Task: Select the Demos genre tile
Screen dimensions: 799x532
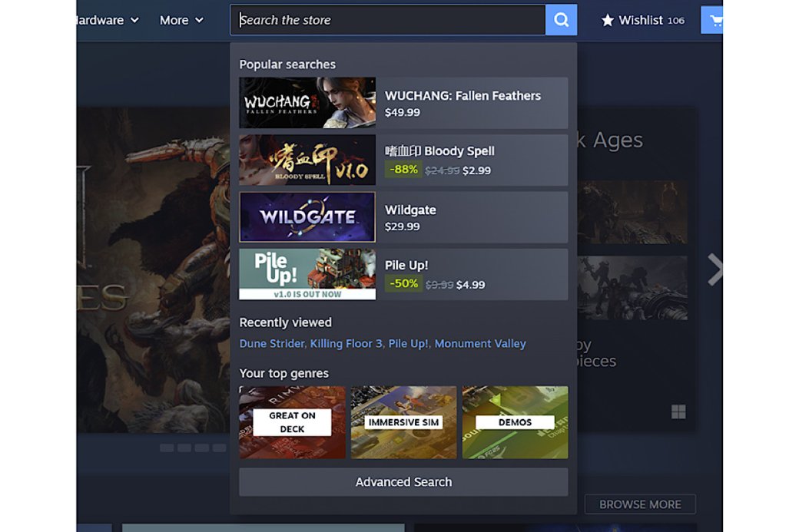Action: click(515, 422)
